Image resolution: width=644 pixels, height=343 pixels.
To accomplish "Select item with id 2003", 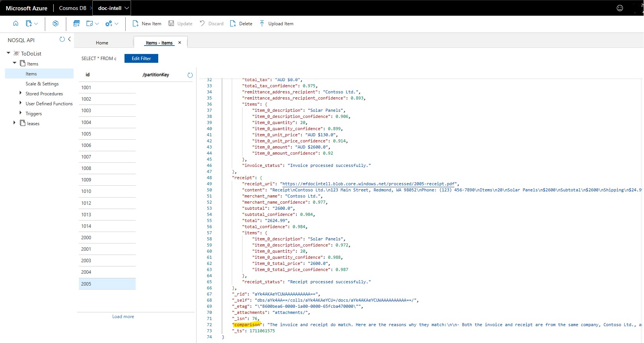I will (107, 260).
